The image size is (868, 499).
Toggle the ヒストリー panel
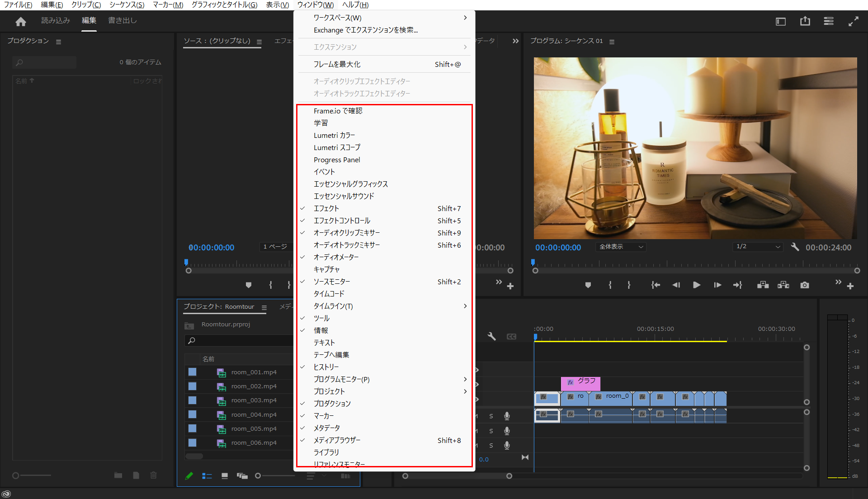[384, 367]
